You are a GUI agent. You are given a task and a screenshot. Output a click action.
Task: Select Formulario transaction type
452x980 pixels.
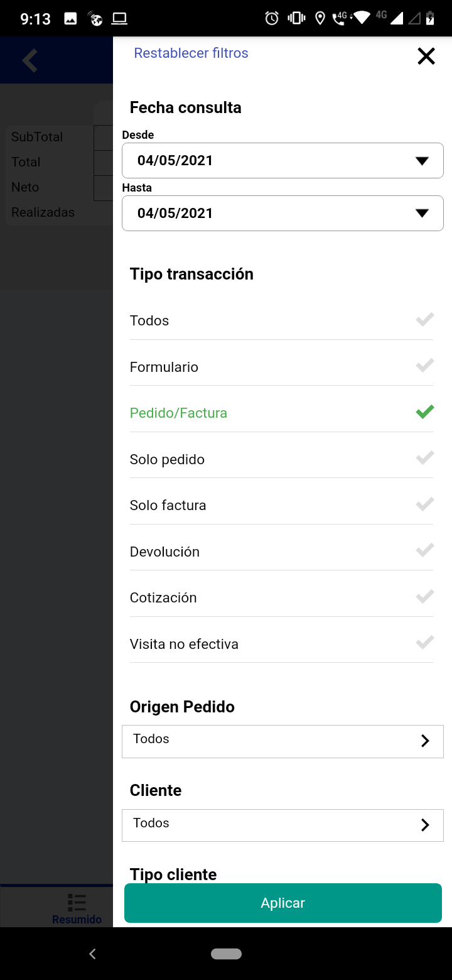[281, 367]
